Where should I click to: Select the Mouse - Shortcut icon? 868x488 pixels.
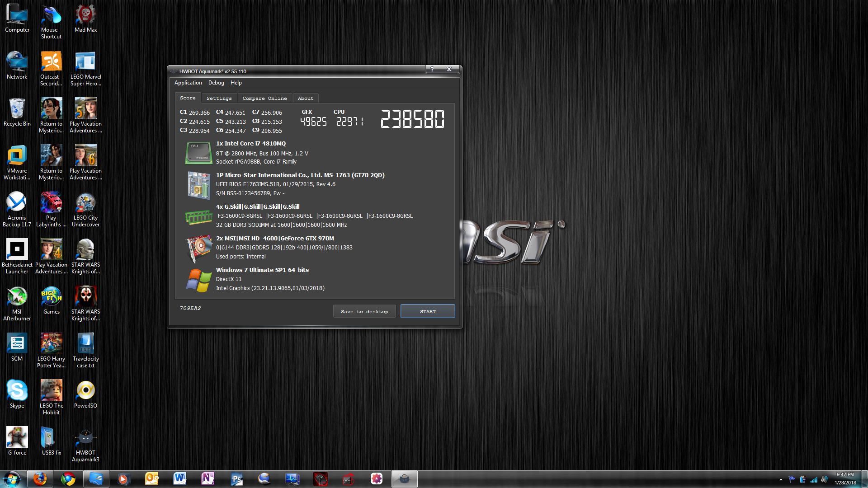tap(51, 22)
